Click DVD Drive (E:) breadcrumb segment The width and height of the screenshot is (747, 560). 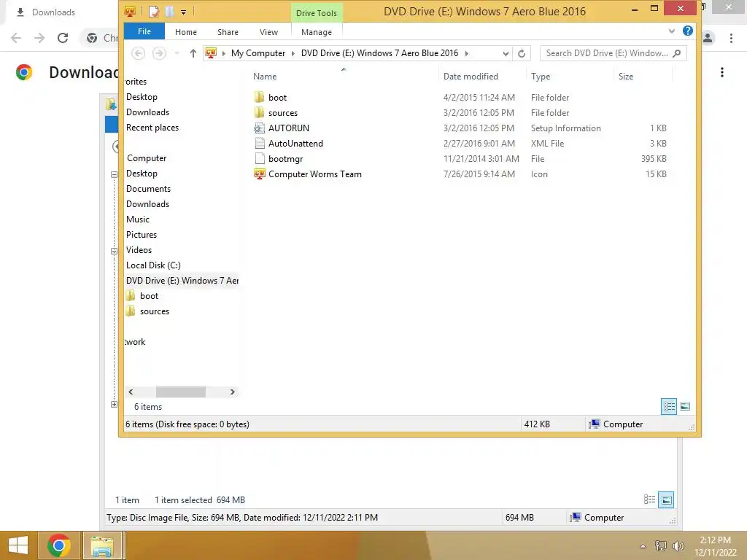[x=379, y=53]
